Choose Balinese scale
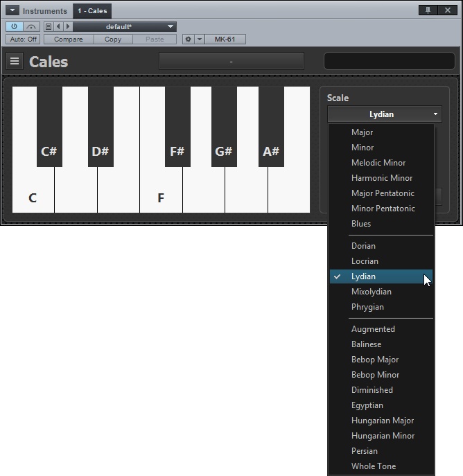This screenshot has width=463, height=476. coord(381,344)
